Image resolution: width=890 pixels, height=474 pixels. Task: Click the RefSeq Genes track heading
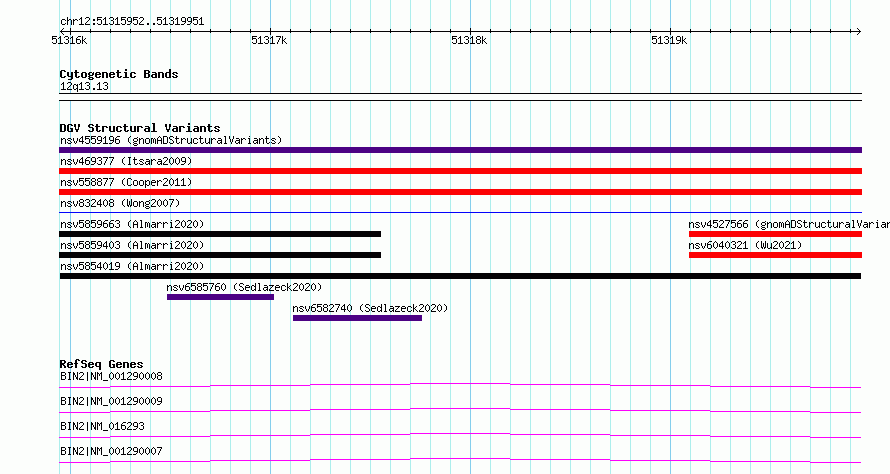coord(101,364)
